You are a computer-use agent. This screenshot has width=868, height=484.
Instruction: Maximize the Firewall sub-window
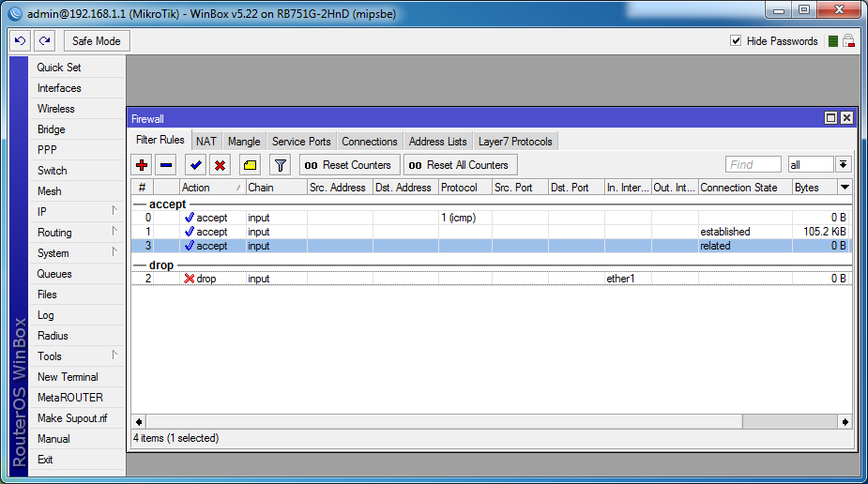click(x=830, y=118)
